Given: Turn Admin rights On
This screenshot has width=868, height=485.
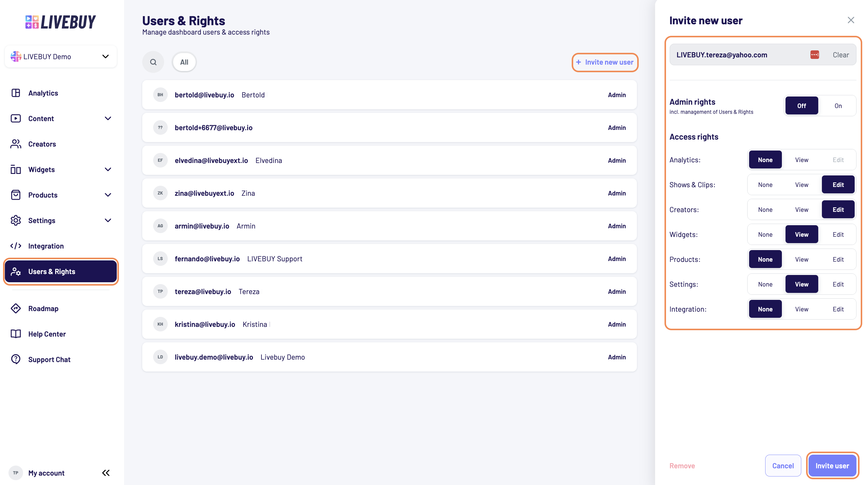Looking at the screenshot, I should point(838,106).
